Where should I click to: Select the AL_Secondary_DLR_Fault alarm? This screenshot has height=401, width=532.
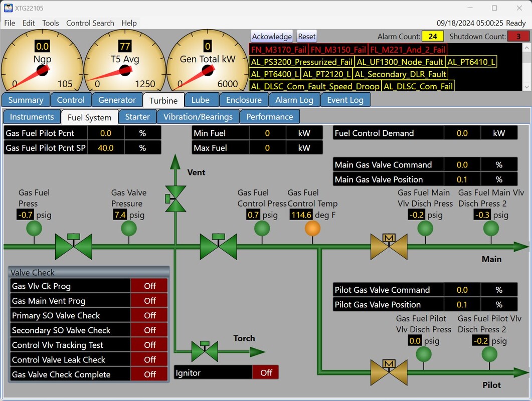coord(400,74)
